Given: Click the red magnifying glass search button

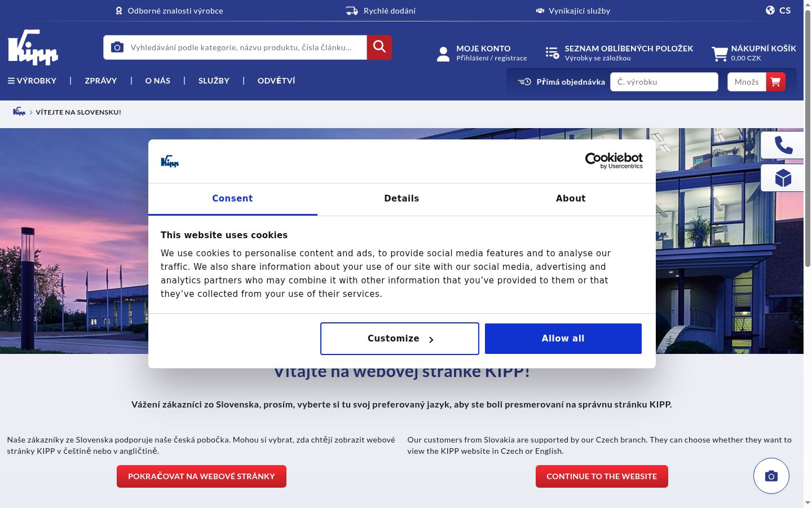Looking at the screenshot, I should (379, 47).
